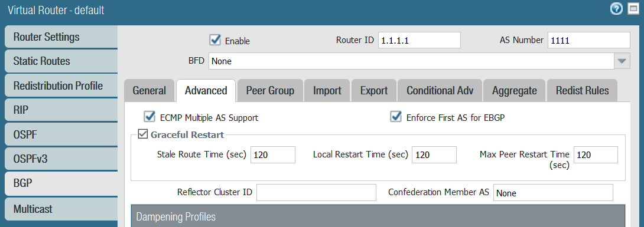Switch to Conditional Adv tab
The width and height of the screenshot is (644, 227).
tap(440, 91)
